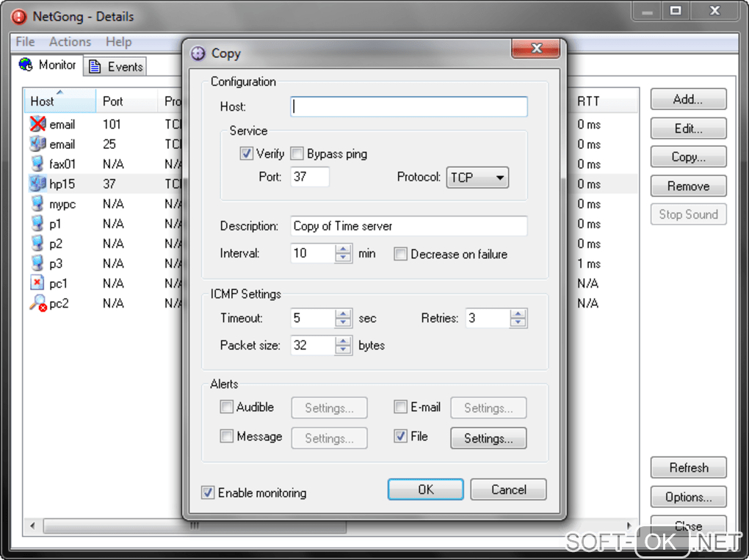
Task: Close the Copy dialog with X
Action: click(536, 48)
